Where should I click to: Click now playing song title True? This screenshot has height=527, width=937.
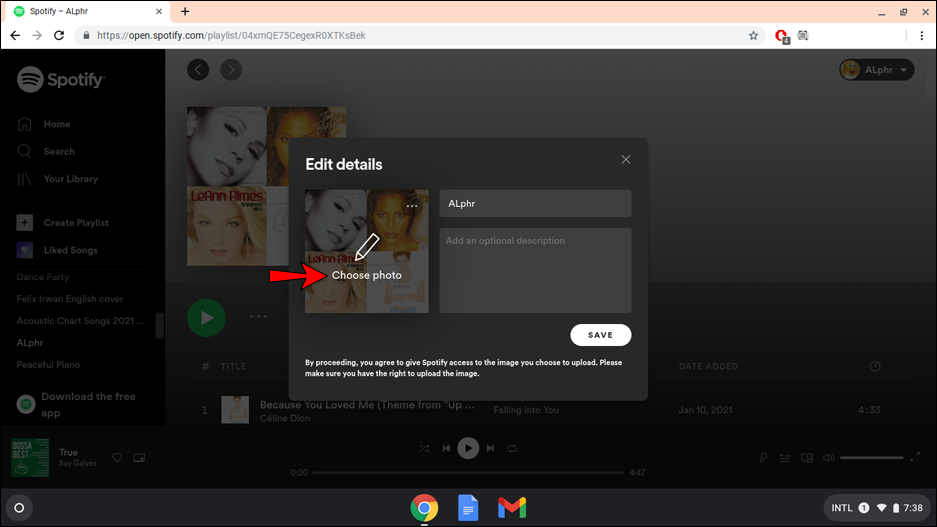[x=68, y=452]
